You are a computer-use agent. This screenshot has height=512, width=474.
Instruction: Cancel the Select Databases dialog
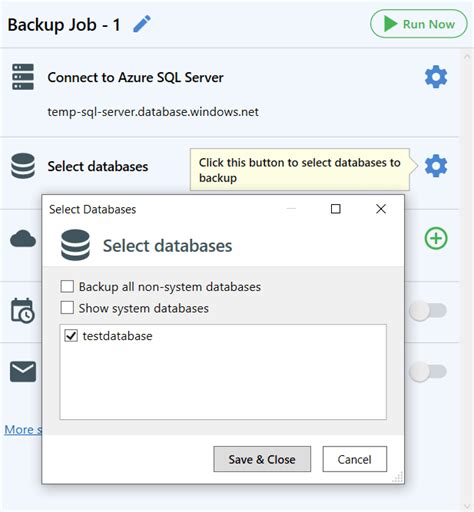(355, 459)
